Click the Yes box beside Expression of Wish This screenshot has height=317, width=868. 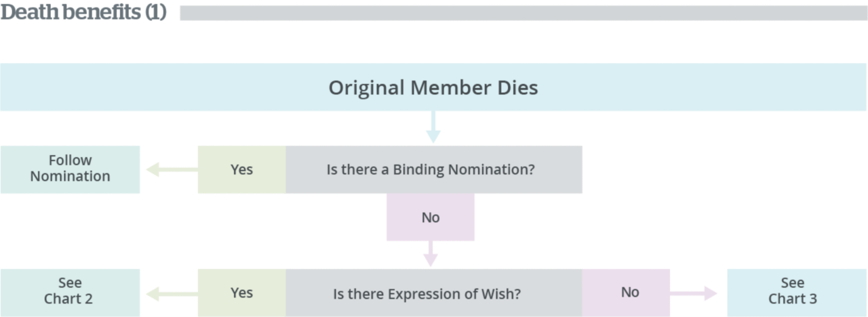tap(241, 293)
